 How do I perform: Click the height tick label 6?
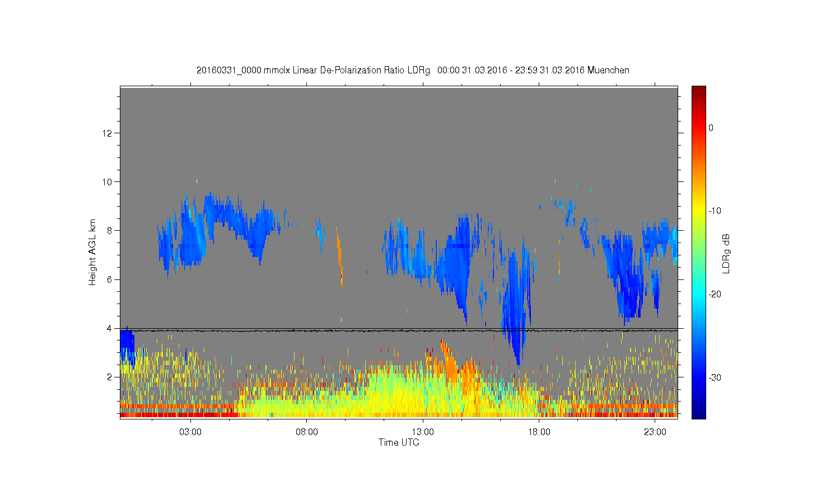click(x=110, y=279)
